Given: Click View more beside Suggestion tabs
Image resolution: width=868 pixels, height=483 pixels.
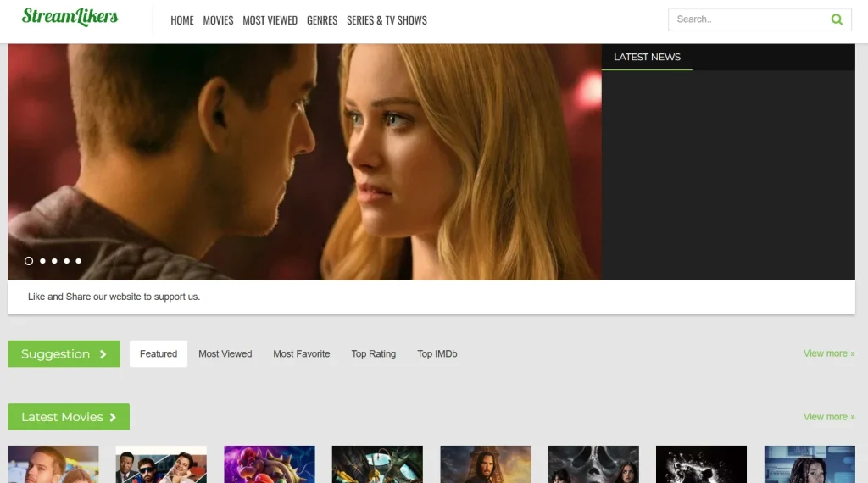Looking at the screenshot, I should click(x=829, y=353).
